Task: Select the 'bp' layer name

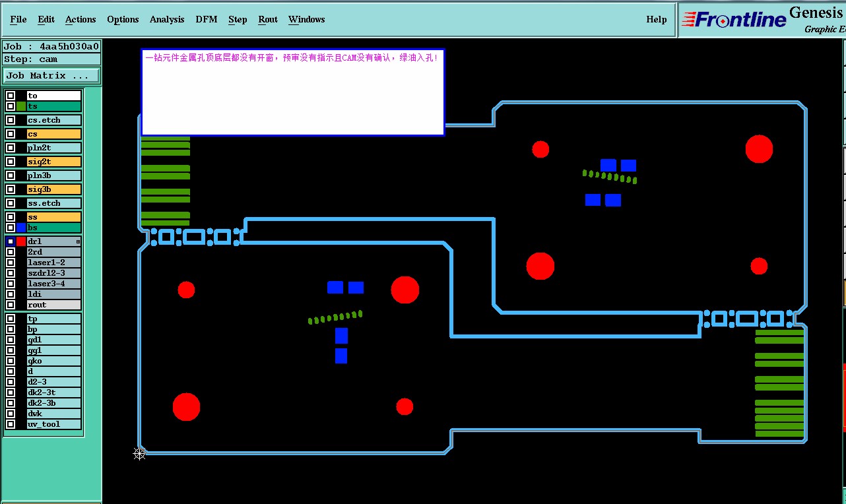Action: pyautogui.click(x=54, y=329)
